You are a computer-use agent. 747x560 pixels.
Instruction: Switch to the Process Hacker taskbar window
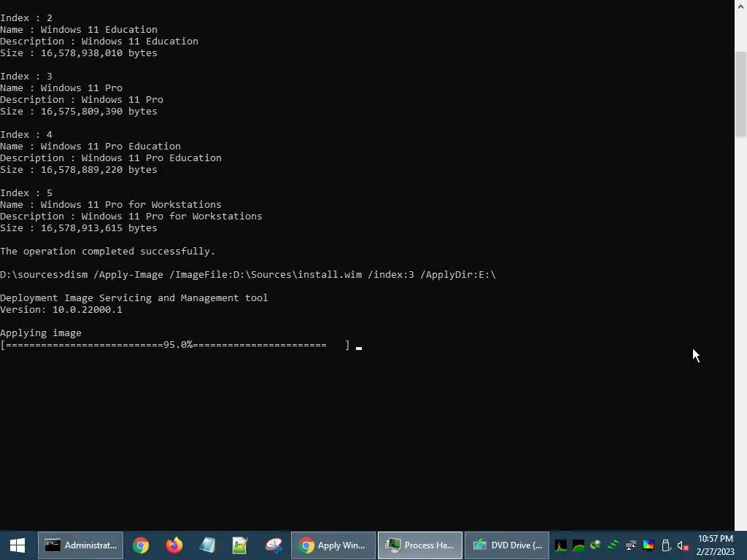click(x=420, y=545)
